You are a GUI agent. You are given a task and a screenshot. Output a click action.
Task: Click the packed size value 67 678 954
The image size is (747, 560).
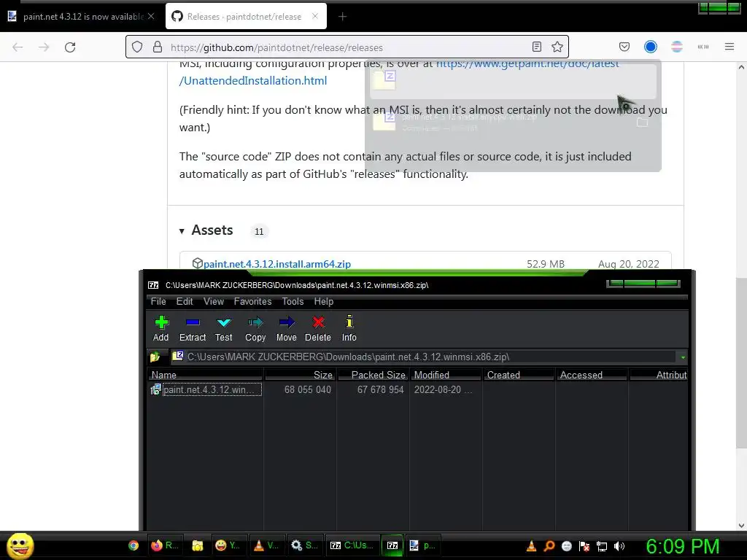[380, 389]
